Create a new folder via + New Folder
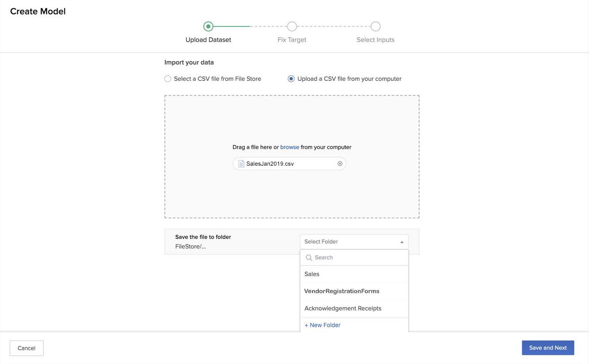589x364 pixels. click(x=323, y=325)
